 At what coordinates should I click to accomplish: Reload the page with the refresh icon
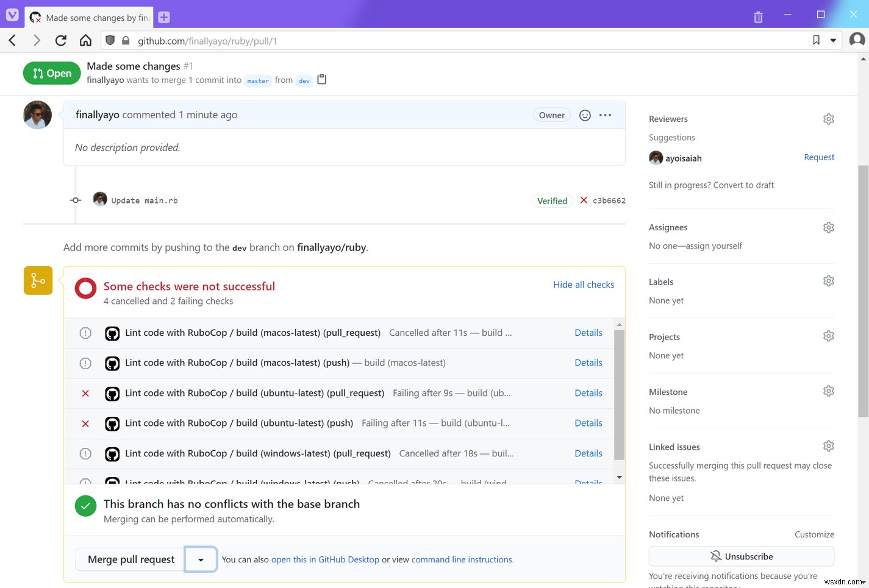61,40
